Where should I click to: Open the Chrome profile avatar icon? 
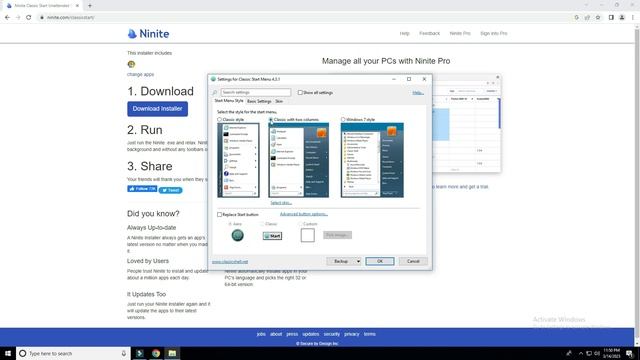(622, 18)
